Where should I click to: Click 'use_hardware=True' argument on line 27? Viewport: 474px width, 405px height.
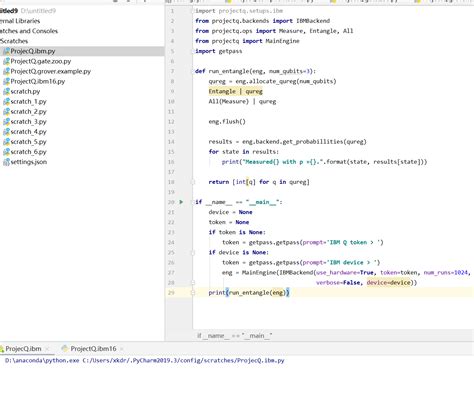[x=345, y=273]
